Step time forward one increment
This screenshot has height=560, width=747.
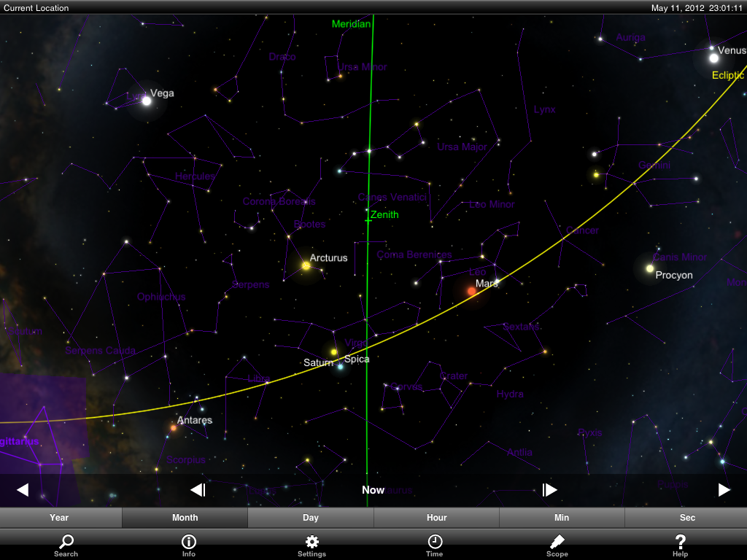coord(549,490)
